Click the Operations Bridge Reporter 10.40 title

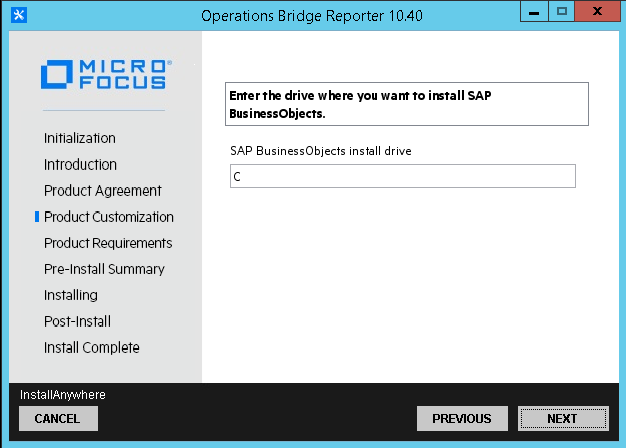pos(312,16)
